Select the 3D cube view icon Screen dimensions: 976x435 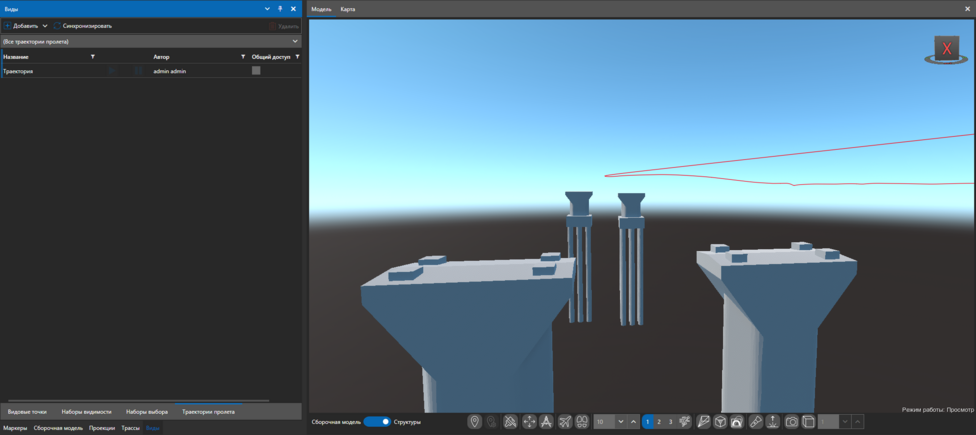pos(720,422)
